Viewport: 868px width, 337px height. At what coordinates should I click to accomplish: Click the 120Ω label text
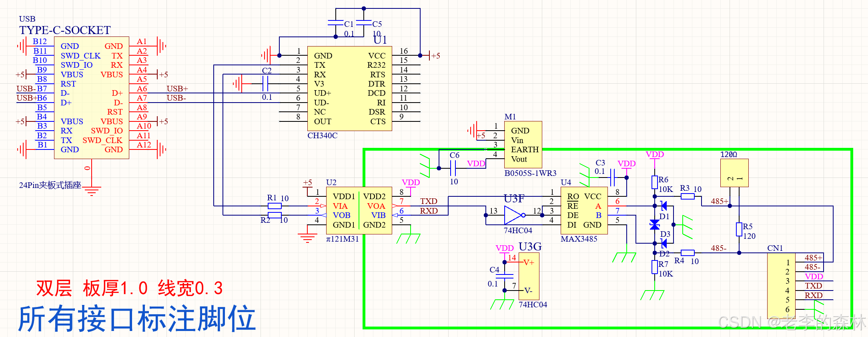tap(729, 154)
